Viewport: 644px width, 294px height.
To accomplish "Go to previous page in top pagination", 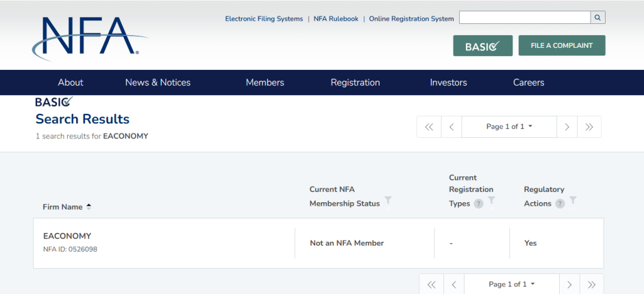I will pyautogui.click(x=451, y=127).
